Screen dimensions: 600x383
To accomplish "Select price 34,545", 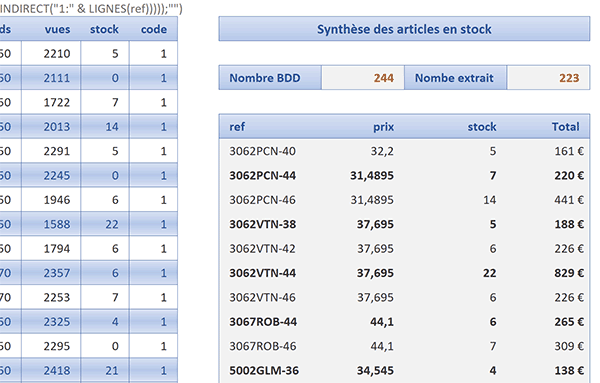I will (375, 370).
